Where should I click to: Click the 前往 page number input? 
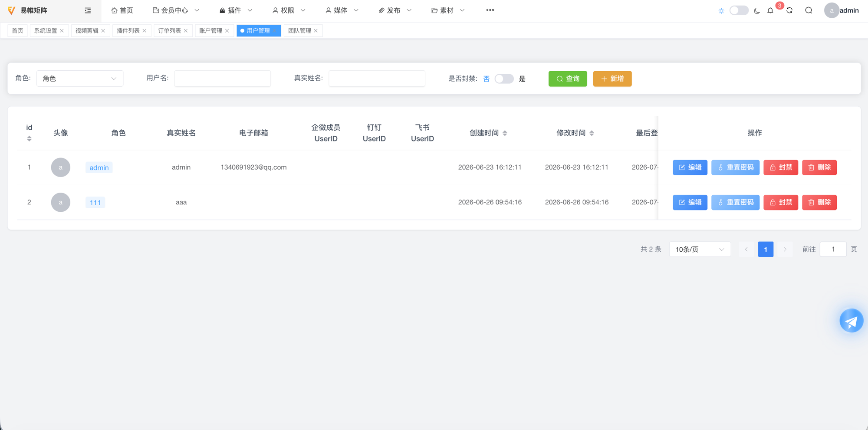[833, 249]
